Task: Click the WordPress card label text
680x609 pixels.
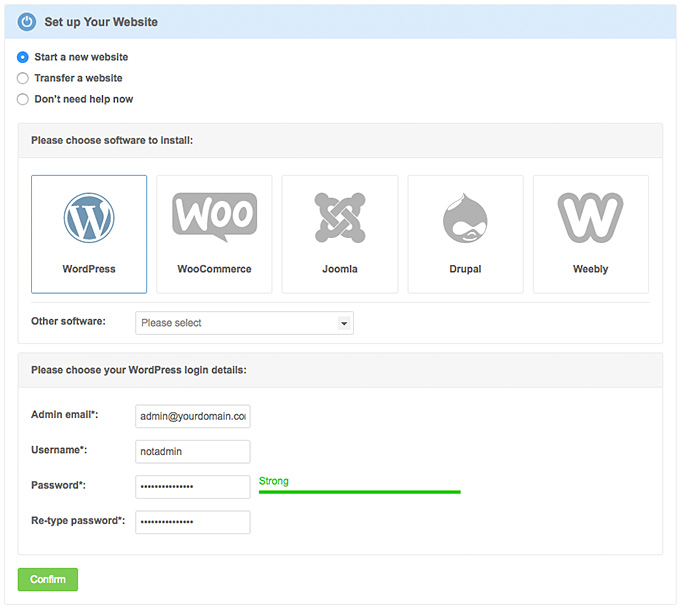Action: coord(89,269)
